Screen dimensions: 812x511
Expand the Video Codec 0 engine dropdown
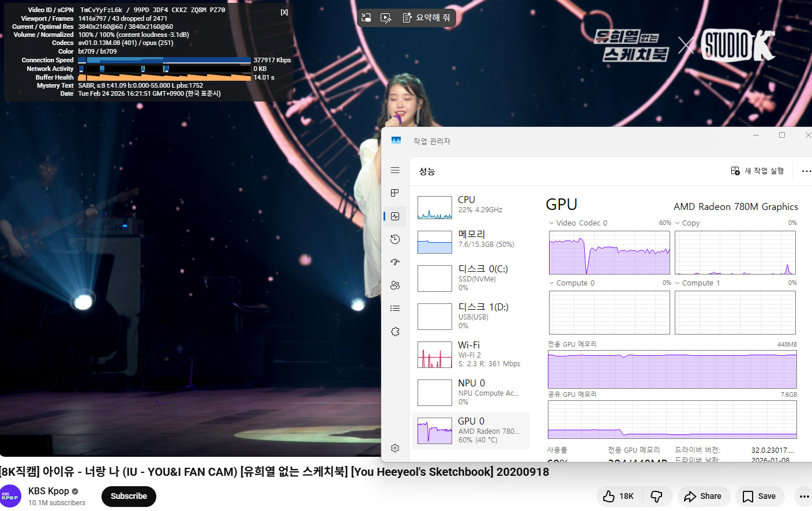click(x=551, y=223)
